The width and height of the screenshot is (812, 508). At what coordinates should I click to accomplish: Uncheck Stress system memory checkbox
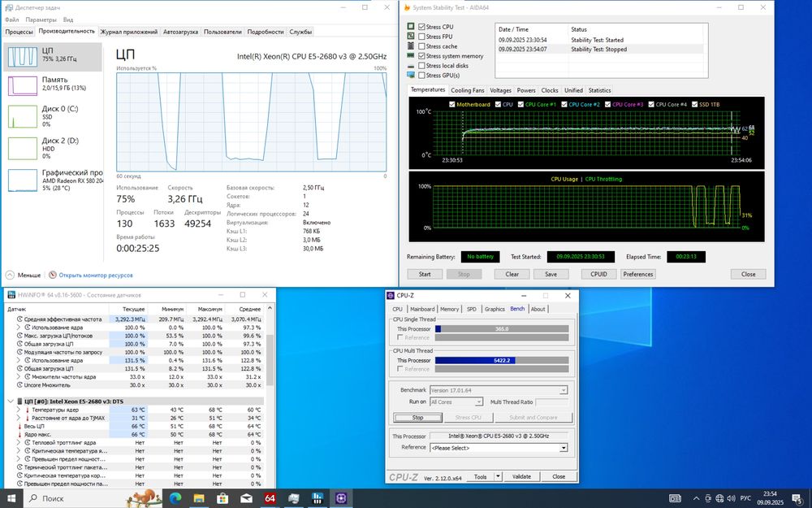point(421,56)
